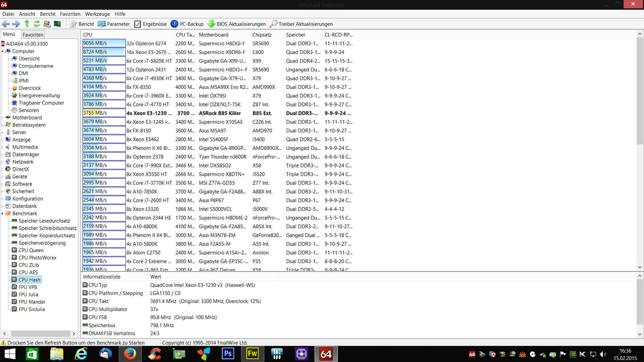Select Übersicht in the tree
This screenshot has height=362, width=644.
[29, 58]
